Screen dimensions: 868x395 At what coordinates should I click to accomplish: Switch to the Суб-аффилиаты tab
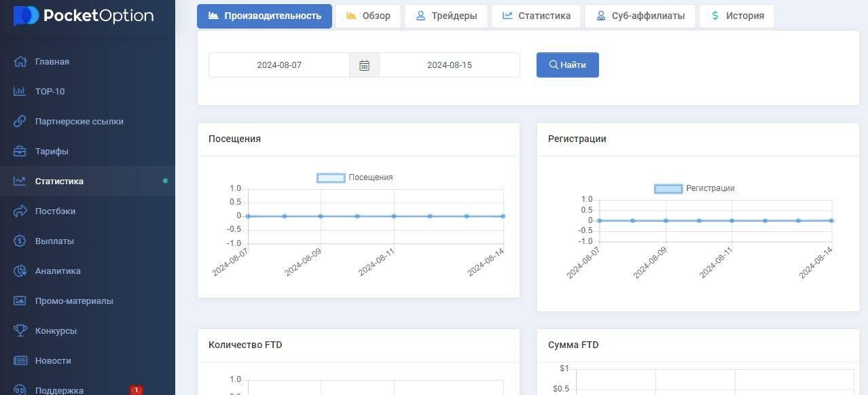click(639, 15)
